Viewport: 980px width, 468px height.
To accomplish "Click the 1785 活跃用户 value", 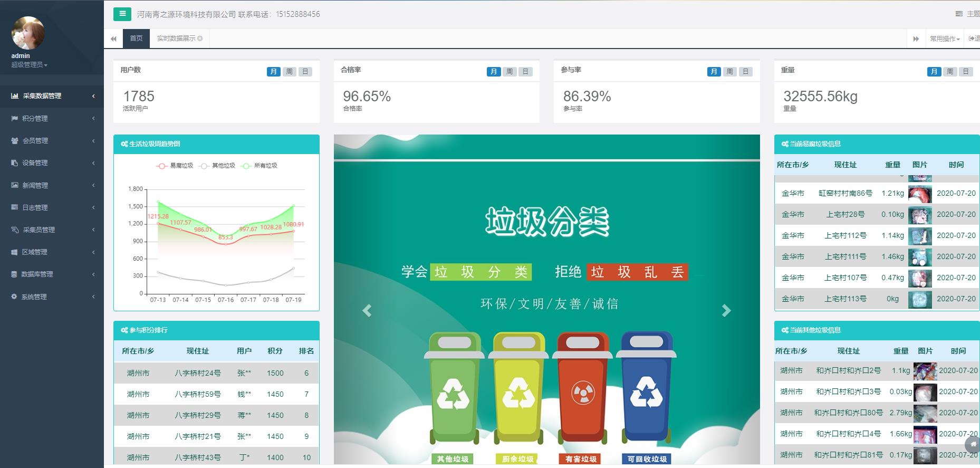I will tap(139, 97).
